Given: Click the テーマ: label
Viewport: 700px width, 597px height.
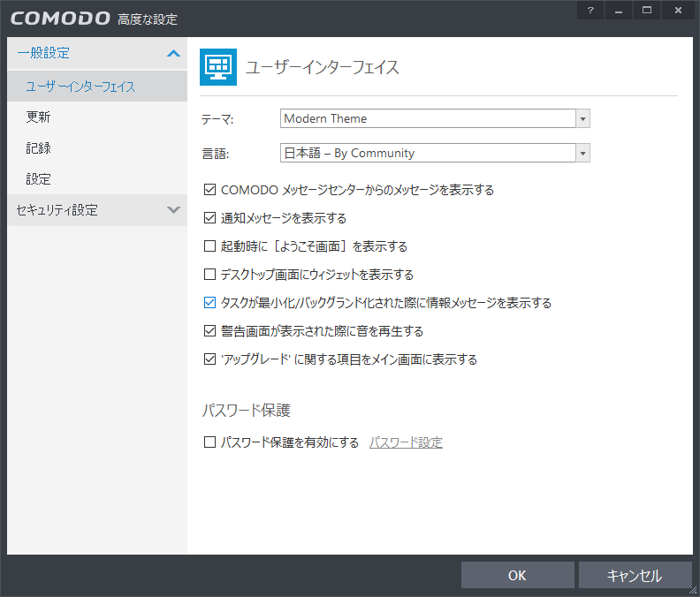Looking at the screenshot, I should (217, 119).
